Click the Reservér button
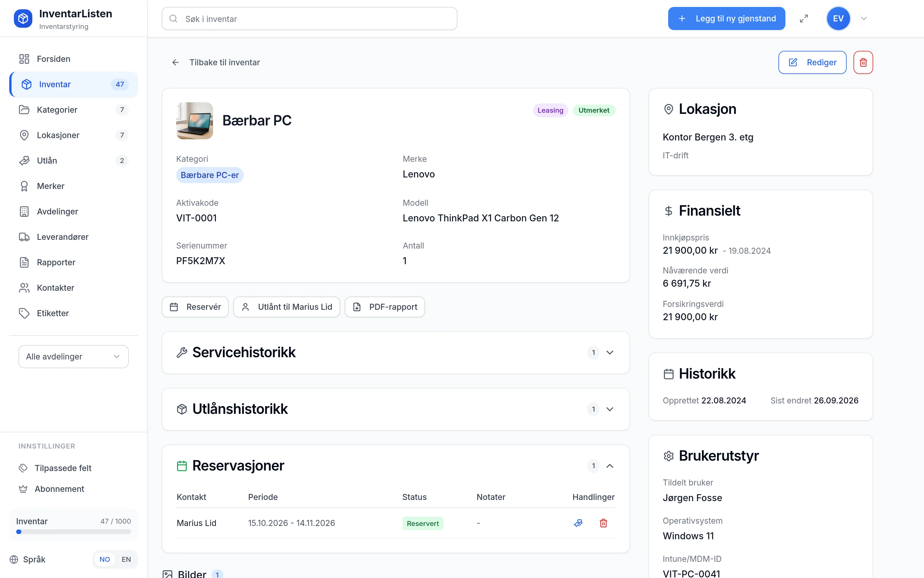 click(x=195, y=307)
